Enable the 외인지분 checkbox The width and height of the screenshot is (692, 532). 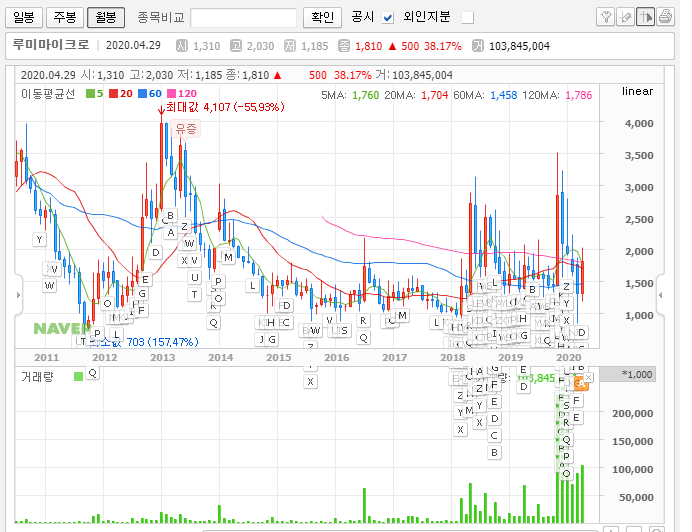pos(467,18)
